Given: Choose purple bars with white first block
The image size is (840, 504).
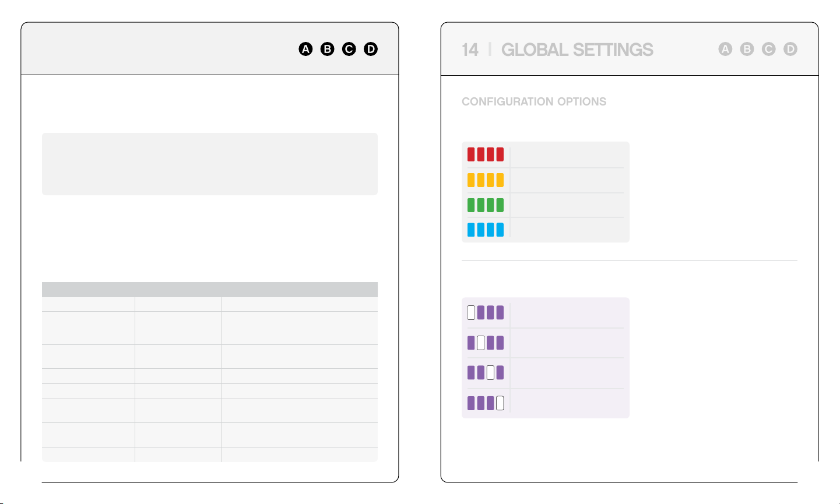Looking at the screenshot, I should [486, 313].
